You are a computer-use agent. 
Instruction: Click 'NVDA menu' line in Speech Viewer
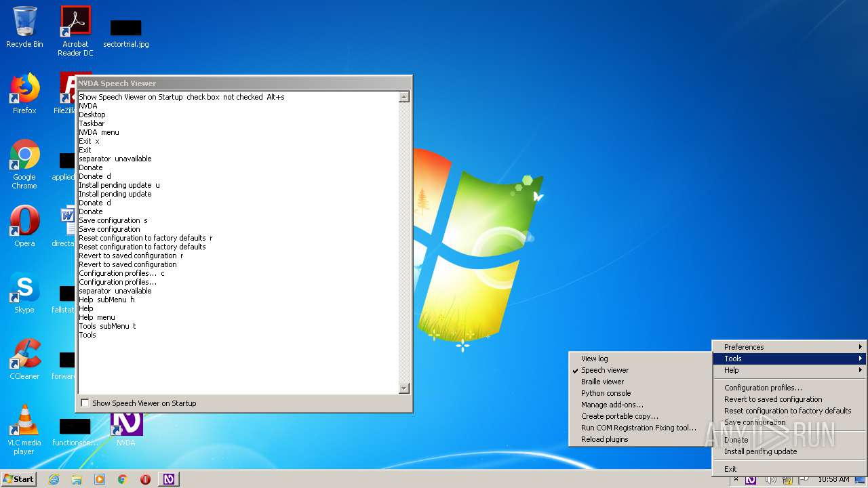pos(99,132)
